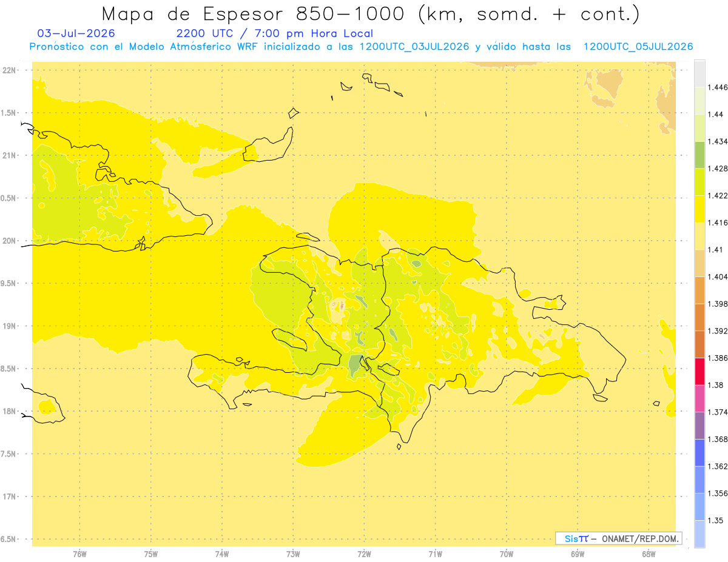Viewport: 728px width, 562px height.
Task: Click the '74W' longitude label
Action: point(222,554)
